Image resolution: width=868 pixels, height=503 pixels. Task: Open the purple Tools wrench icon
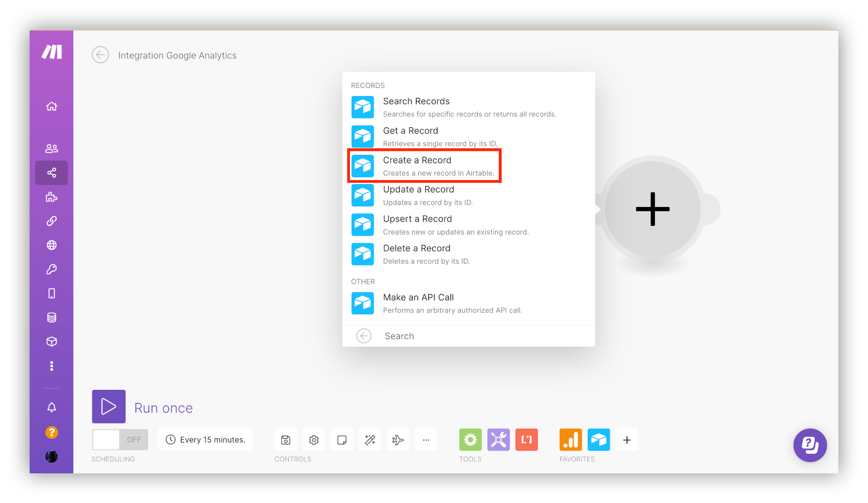[499, 440]
